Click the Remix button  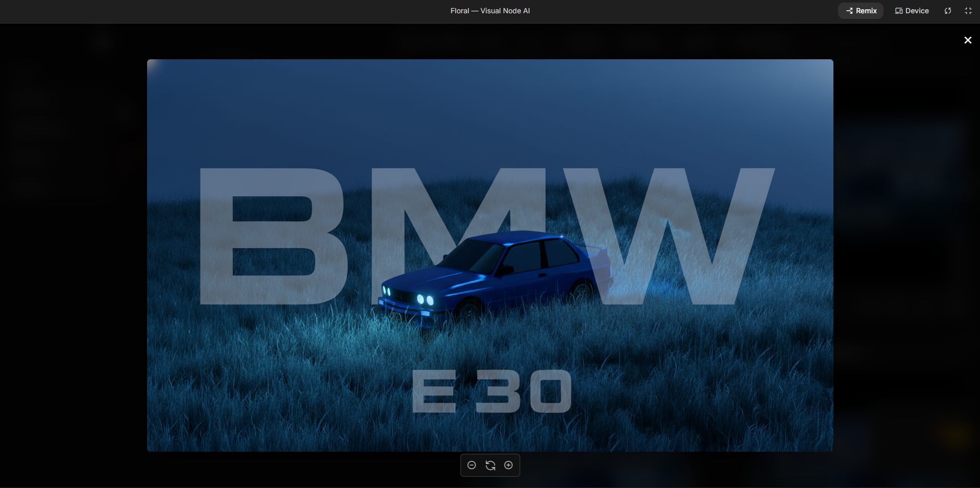coord(861,11)
